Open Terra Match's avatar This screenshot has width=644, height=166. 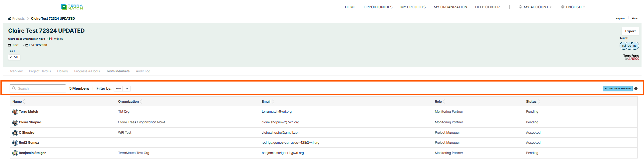pos(15,112)
